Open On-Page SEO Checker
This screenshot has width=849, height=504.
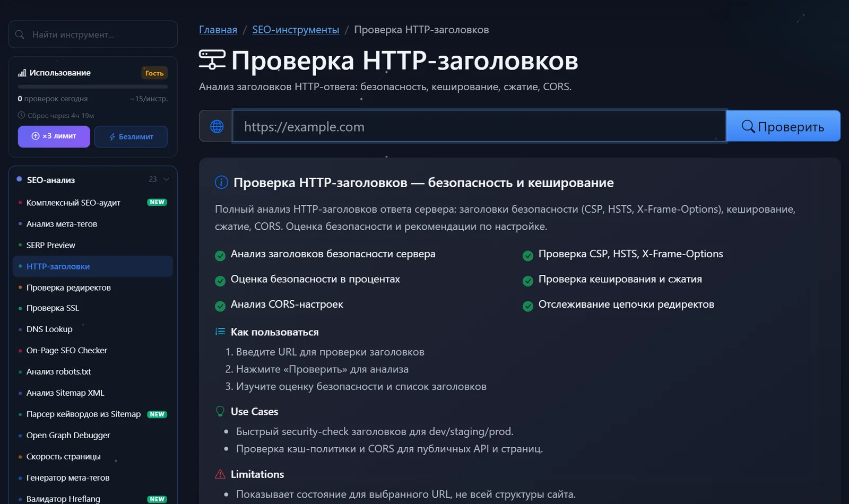(x=93, y=350)
